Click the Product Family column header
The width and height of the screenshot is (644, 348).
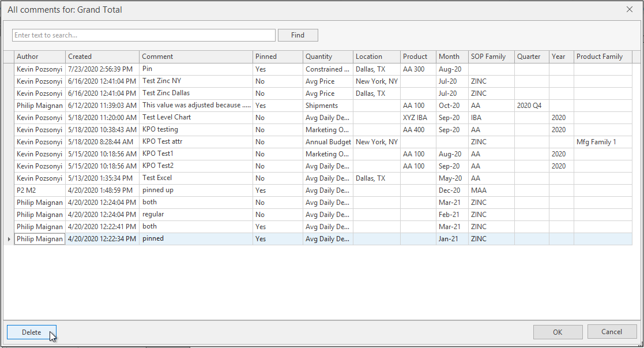click(602, 57)
